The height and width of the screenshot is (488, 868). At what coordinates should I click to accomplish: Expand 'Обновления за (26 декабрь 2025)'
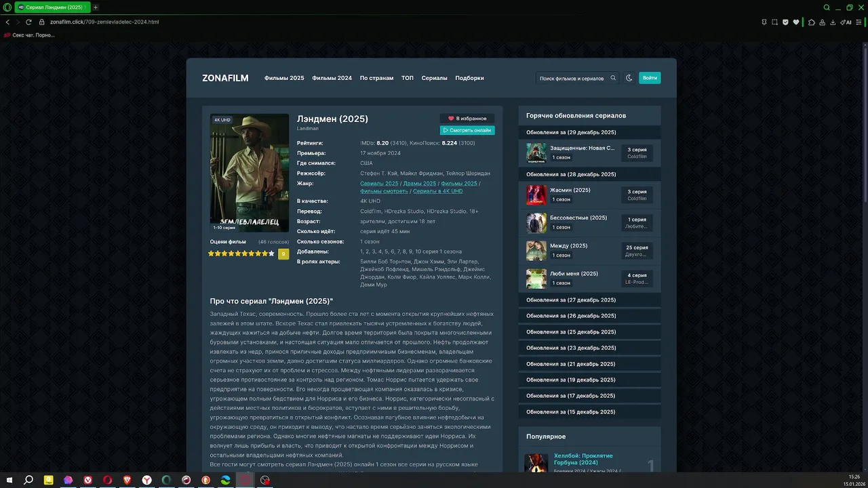[x=589, y=316]
